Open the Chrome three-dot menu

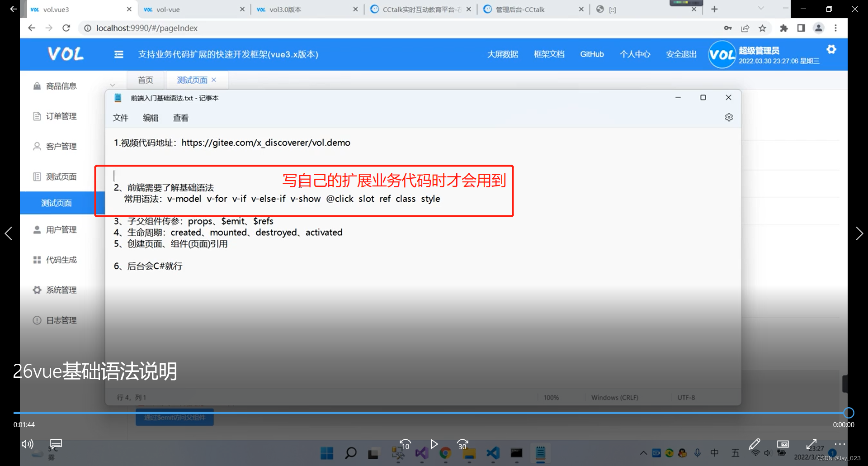coord(835,28)
